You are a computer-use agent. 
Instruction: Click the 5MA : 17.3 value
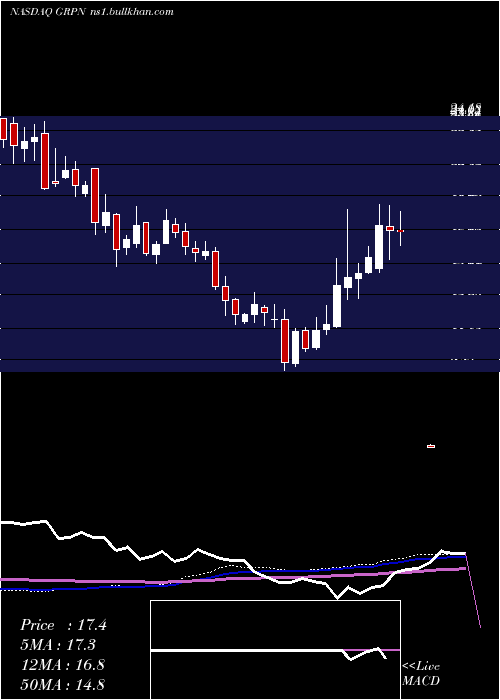[58, 645]
